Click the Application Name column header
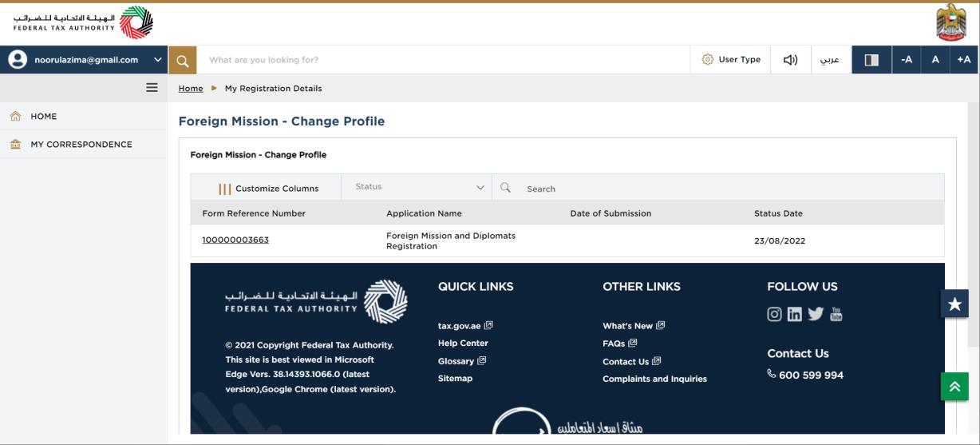Viewport: 980px width, 445px height. click(424, 213)
